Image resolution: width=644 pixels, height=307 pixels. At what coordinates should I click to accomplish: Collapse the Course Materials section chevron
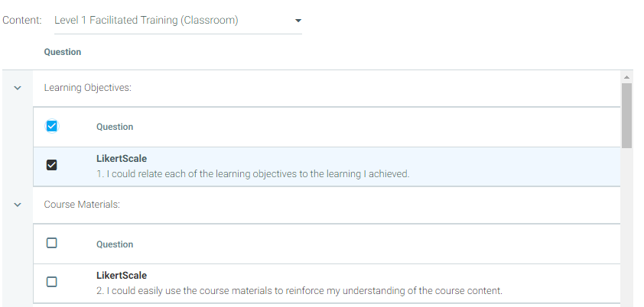coord(18,205)
